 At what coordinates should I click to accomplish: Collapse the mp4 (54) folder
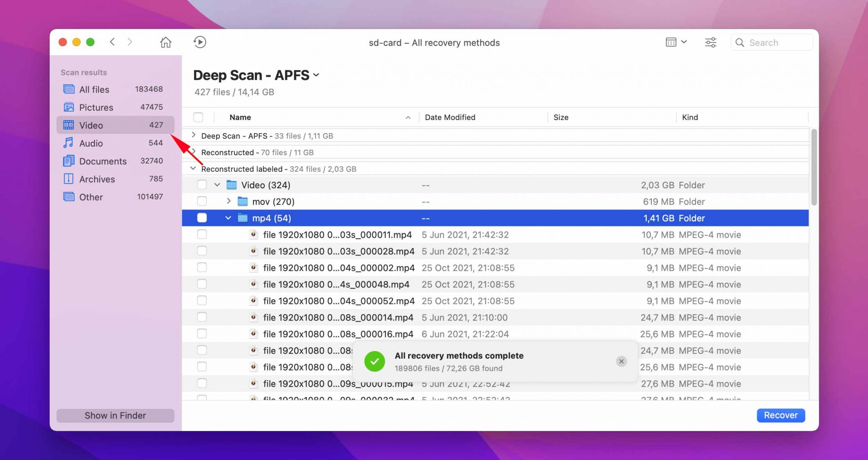point(228,218)
